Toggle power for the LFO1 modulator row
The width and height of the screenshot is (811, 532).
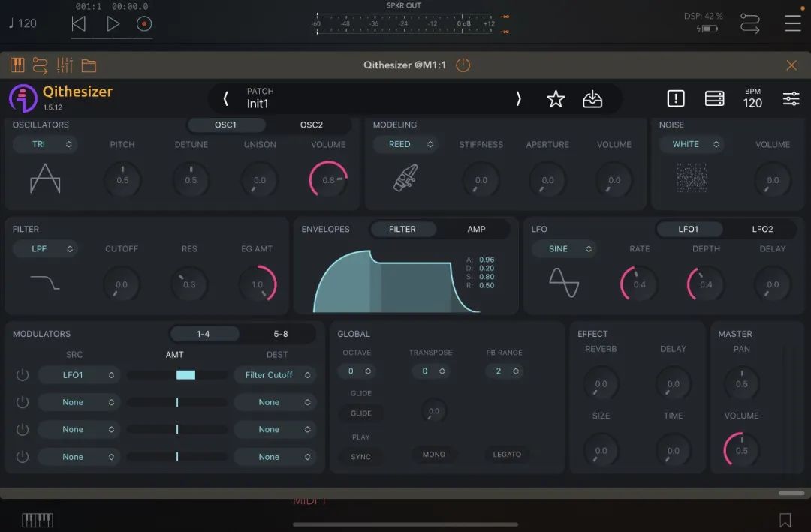tap(23, 375)
